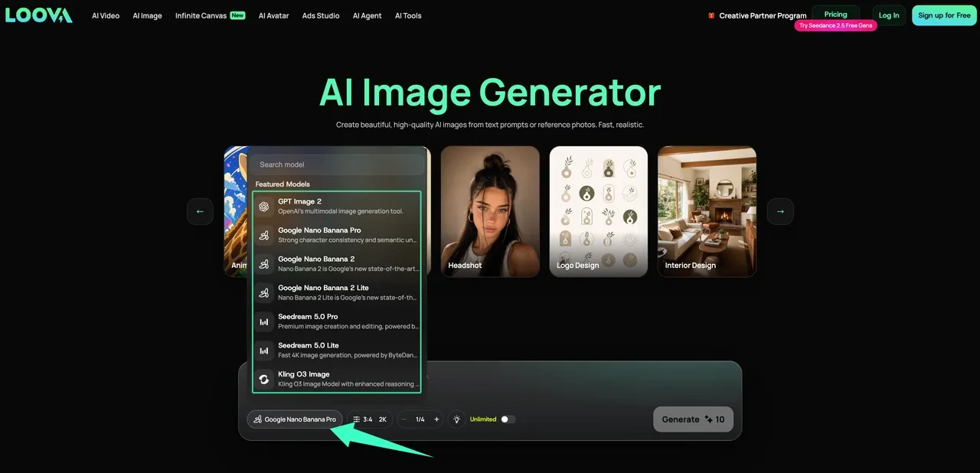
Task: Click the Featured Models heading
Action: click(x=283, y=184)
